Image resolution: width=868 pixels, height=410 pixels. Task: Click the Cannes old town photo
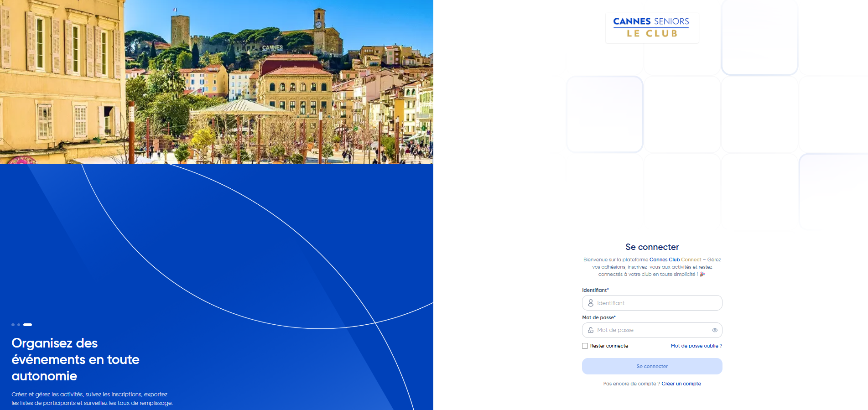(x=217, y=82)
